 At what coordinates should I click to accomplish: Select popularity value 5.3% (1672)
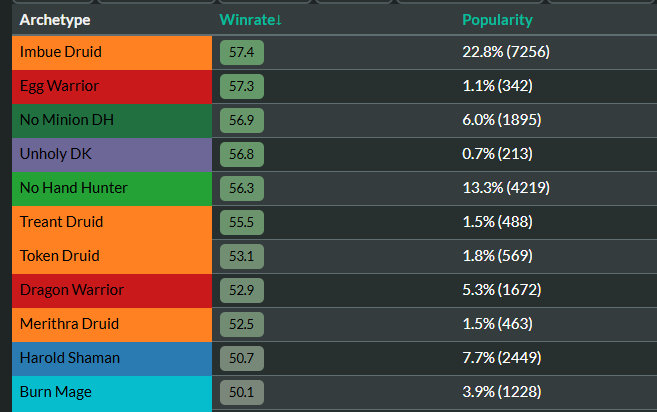(x=502, y=290)
